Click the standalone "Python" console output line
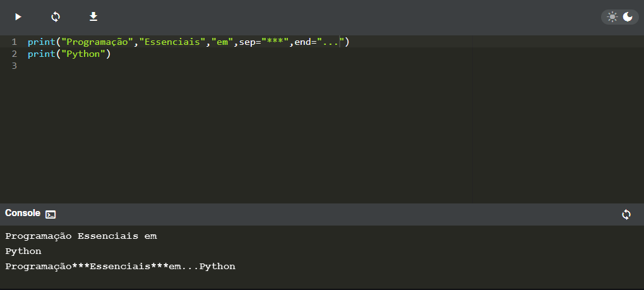The image size is (644, 290). click(x=23, y=251)
